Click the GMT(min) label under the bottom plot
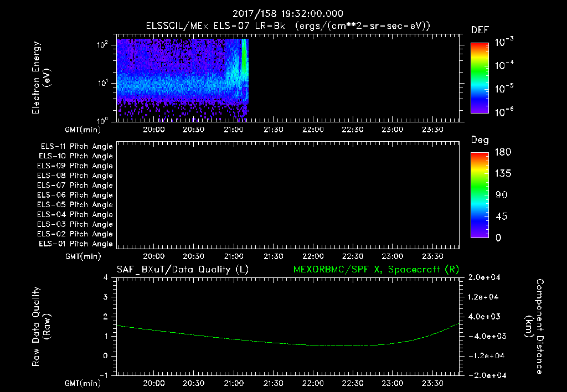This screenshot has height=392, width=567. pos(83,383)
